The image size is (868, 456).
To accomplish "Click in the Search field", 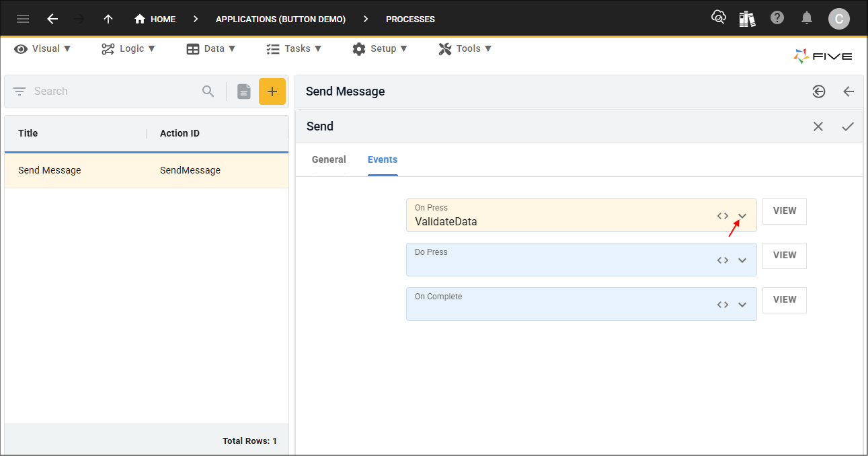I will point(114,91).
